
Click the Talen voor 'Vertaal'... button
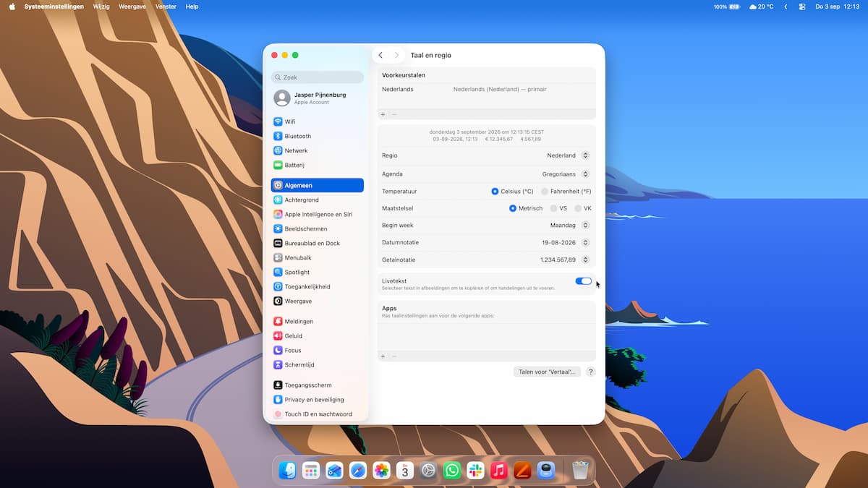click(x=547, y=372)
